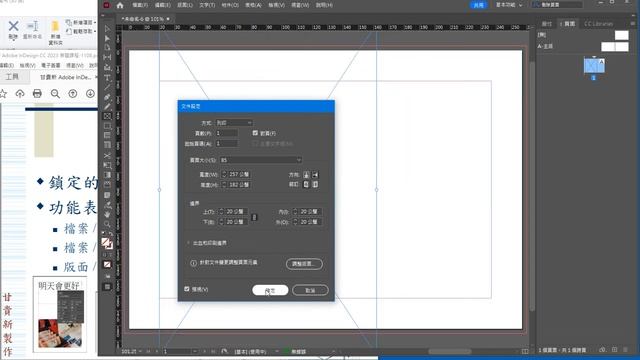Screen dimensions: 640x360
Task: Click the Inside margin 20 mm field
Action: (311, 211)
